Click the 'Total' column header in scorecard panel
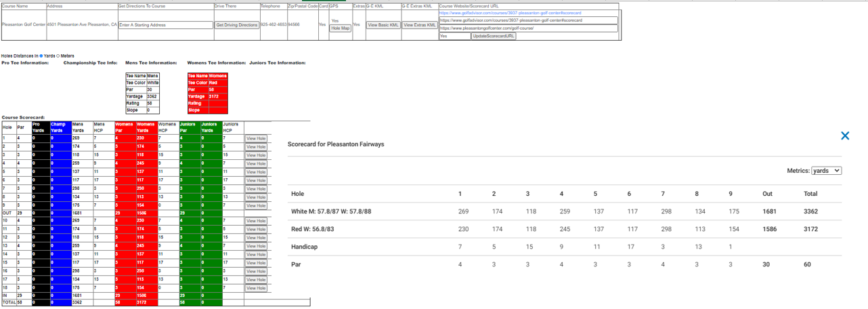Viewport: 868px width, 309px height. (x=810, y=194)
